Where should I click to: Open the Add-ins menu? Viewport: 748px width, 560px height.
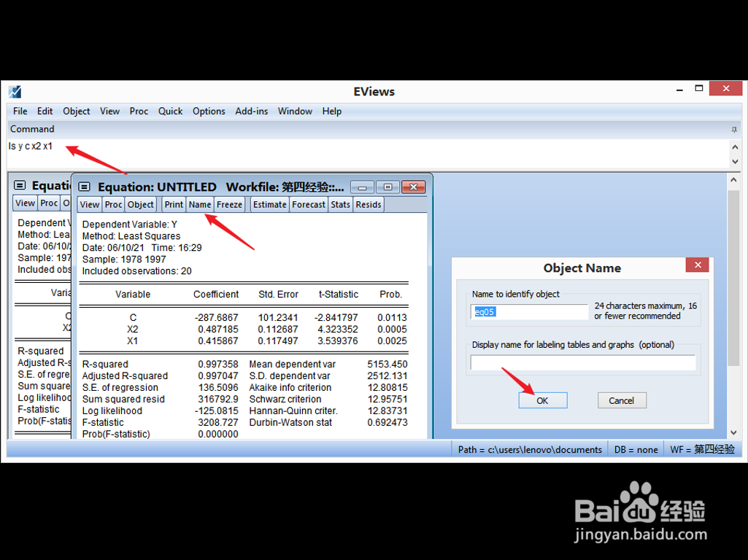[251, 111]
